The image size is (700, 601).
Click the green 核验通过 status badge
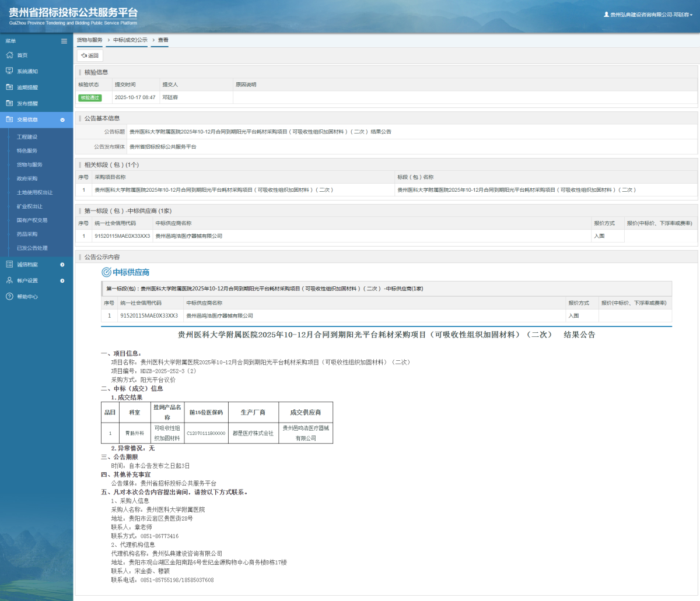tap(90, 98)
